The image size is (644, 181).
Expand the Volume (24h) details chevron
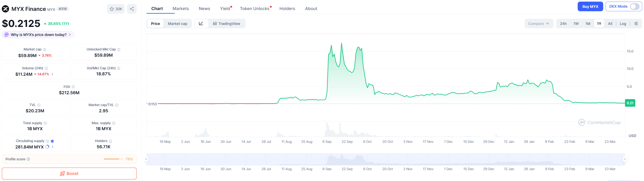52,74
